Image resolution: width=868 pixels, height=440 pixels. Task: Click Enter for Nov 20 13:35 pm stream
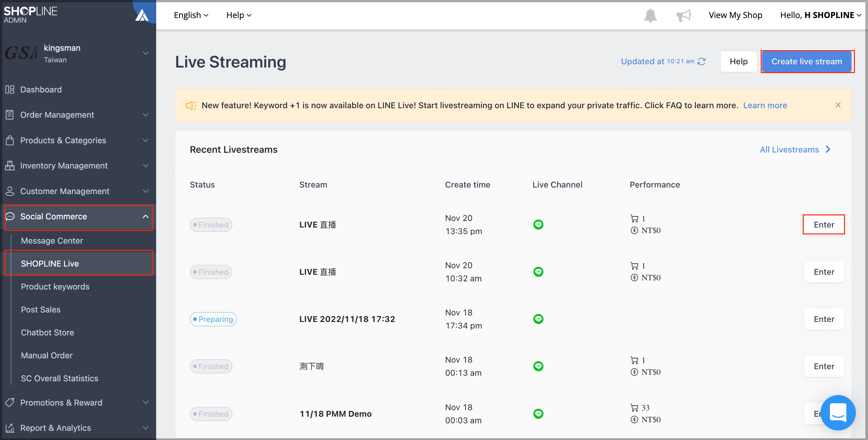824,224
